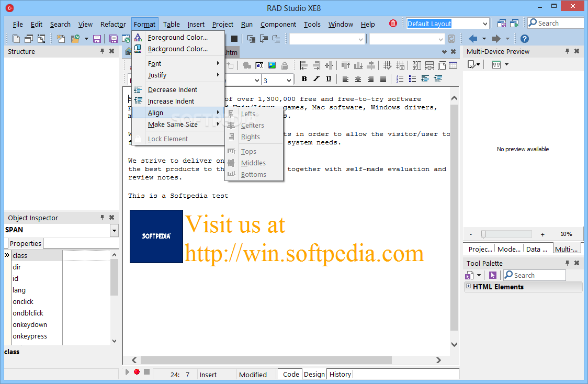Screen dimensions: 588x384
Task: Click the editor vertical scrollbar thumb
Action: coord(454,218)
